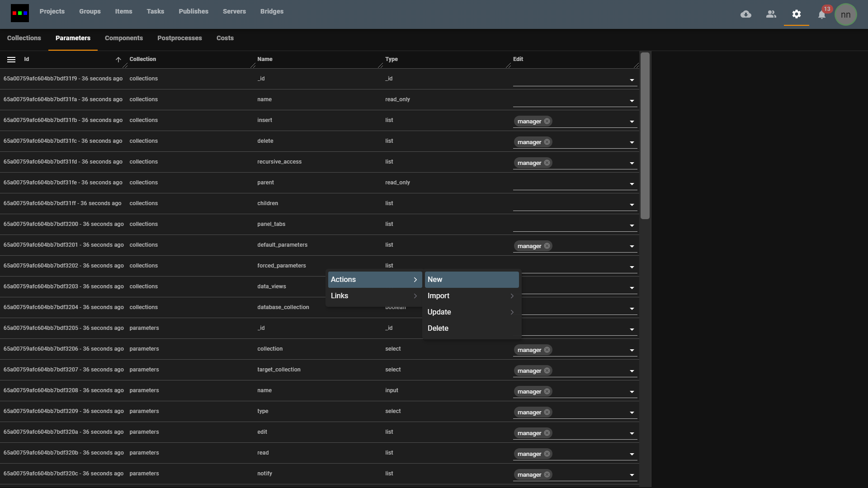Viewport: 868px width, 488px height.
Task: Click the Name column header
Action: point(264,59)
